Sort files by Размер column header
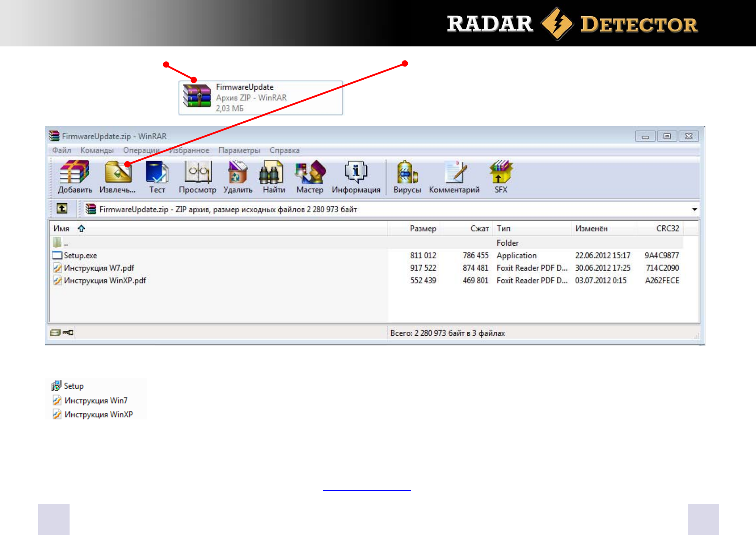 422,229
